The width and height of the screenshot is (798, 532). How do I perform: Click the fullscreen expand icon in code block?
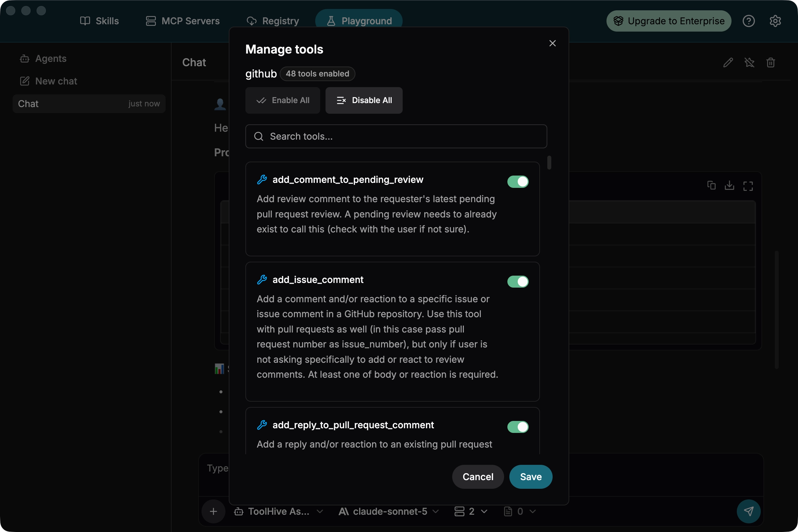[748, 186]
